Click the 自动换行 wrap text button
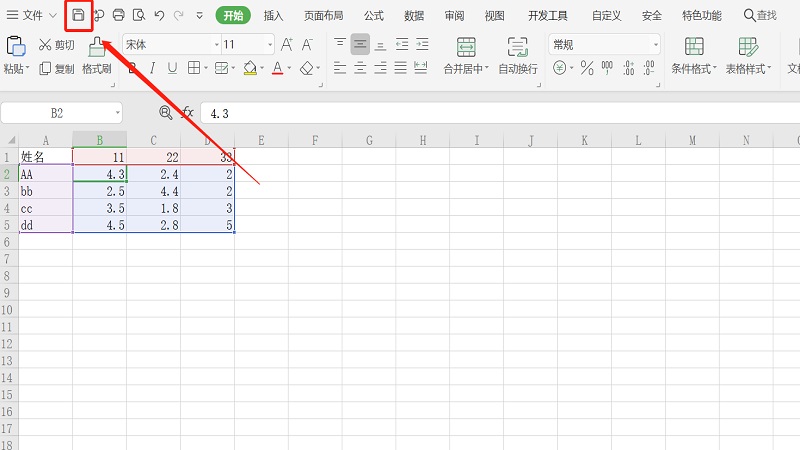Screen dimensions: 800x450 [x=517, y=56]
